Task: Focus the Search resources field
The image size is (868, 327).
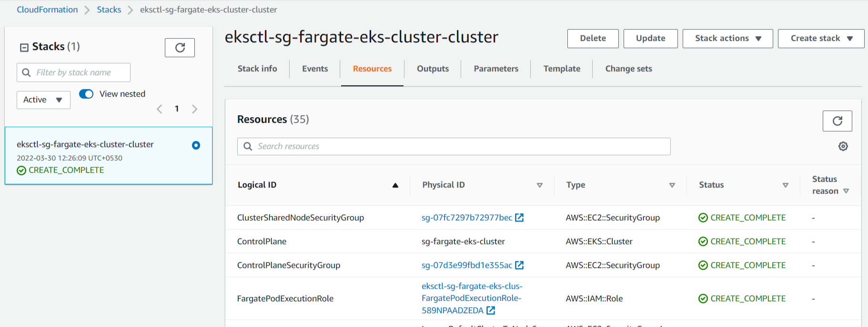Action: pos(454,146)
